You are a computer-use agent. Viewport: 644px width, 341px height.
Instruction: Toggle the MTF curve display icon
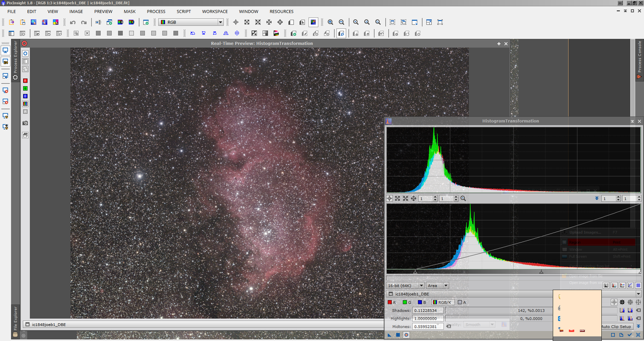(630, 286)
